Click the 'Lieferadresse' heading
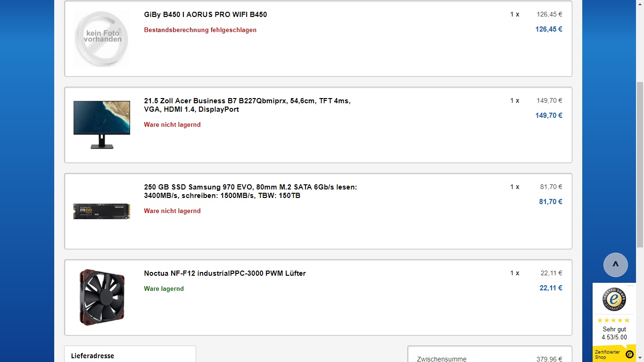644x362 pixels. pyautogui.click(x=92, y=356)
